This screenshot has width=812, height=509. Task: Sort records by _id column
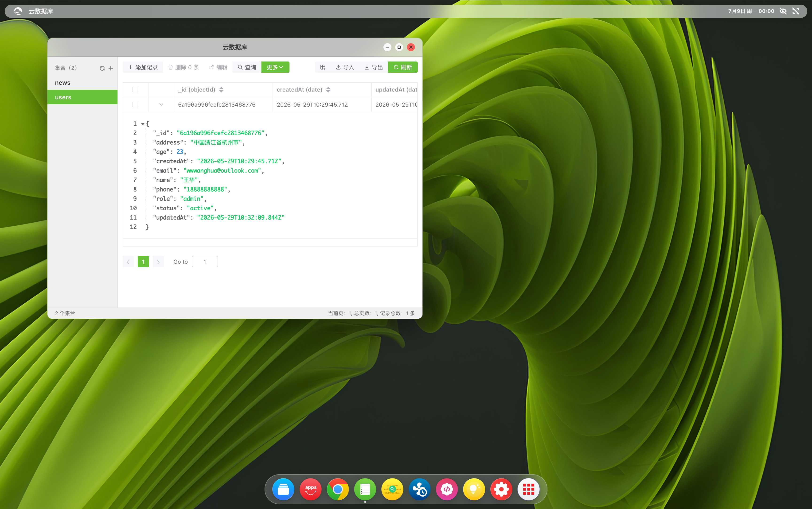coord(221,89)
